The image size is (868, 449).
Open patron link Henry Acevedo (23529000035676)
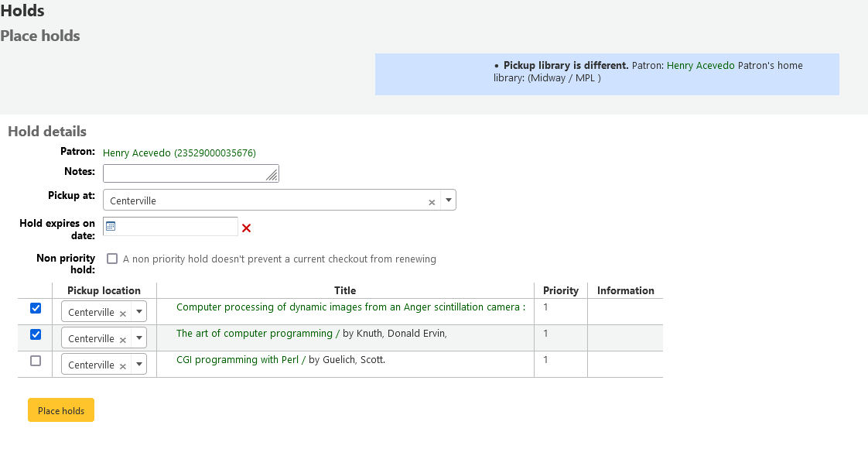pyautogui.click(x=179, y=153)
